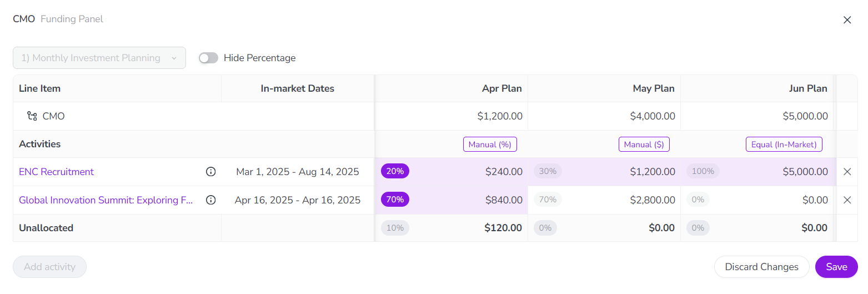Toggle the Hide Percentage switch
This screenshot has width=868, height=294.
tap(209, 58)
